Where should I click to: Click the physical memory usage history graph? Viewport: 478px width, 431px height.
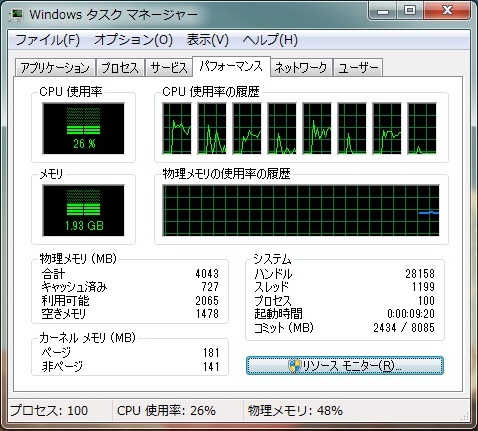(301, 210)
